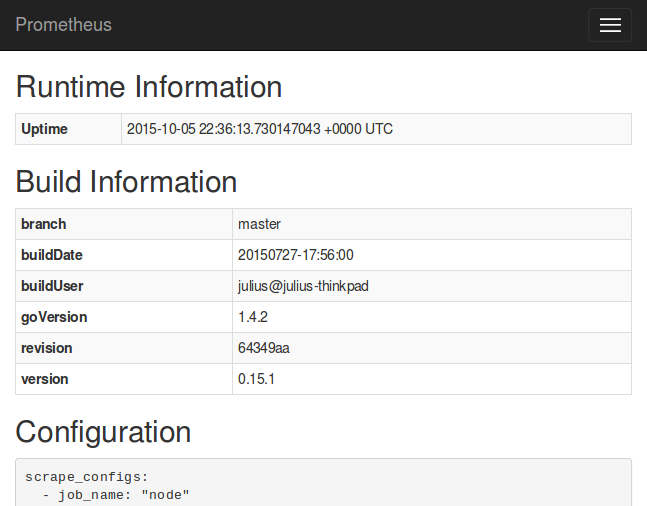Select Go version value 1.4.2
647x506 pixels.
click(253, 317)
